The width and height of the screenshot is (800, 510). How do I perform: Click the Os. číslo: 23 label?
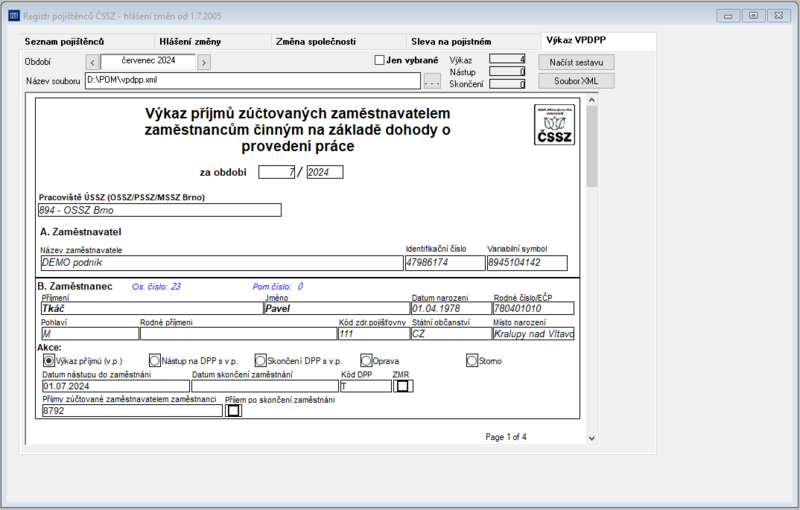pos(156,287)
